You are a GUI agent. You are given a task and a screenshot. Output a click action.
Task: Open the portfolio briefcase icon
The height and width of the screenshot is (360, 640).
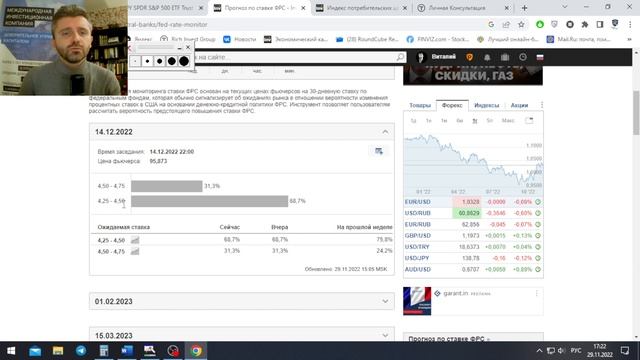pyautogui.click(x=505, y=57)
